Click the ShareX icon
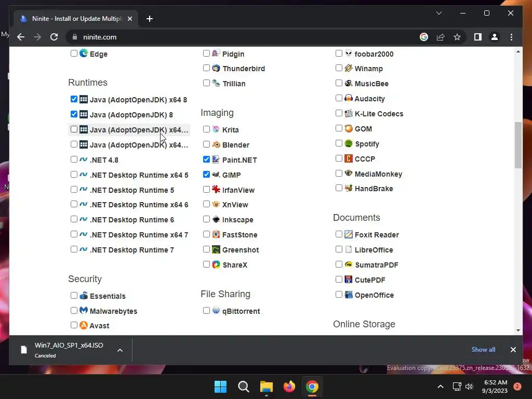Viewport: 532px width, 399px height. click(216, 264)
